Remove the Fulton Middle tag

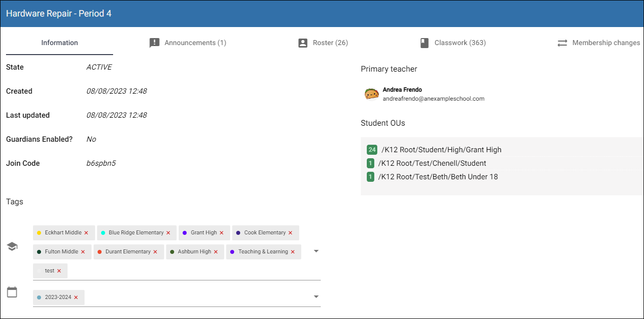(x=83, y=252)
